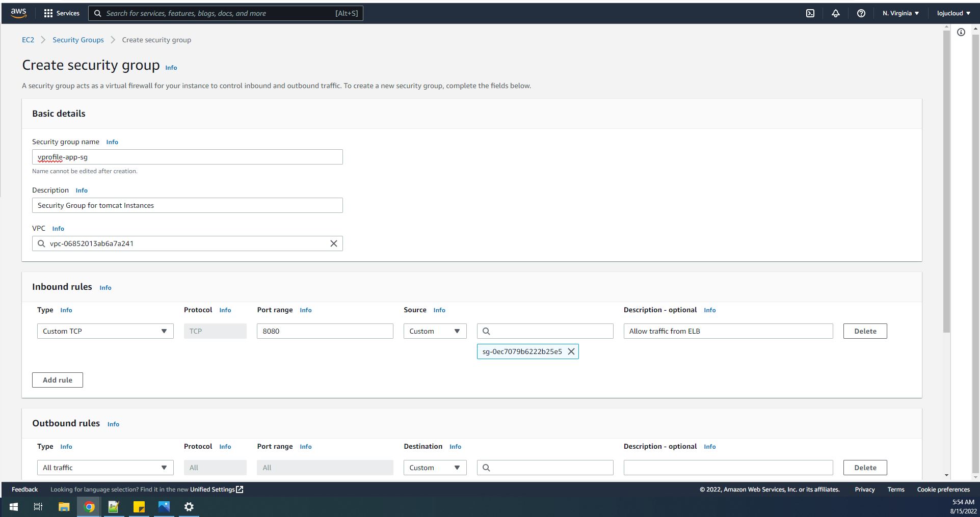
Task: Open the lojucloud account menu
Action: 952,13
